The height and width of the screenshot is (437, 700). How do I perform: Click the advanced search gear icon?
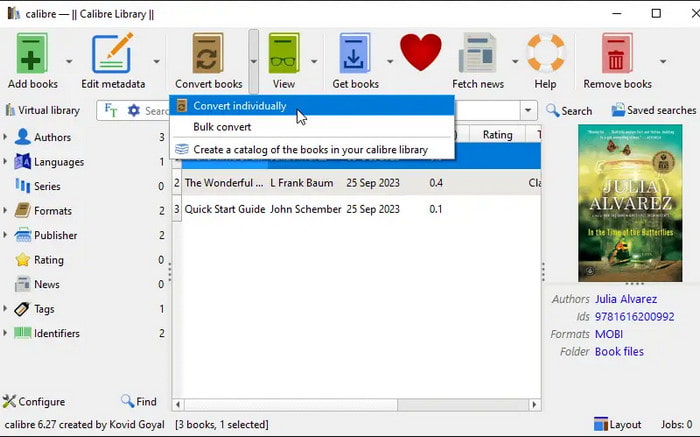click(x=133, y=110)
